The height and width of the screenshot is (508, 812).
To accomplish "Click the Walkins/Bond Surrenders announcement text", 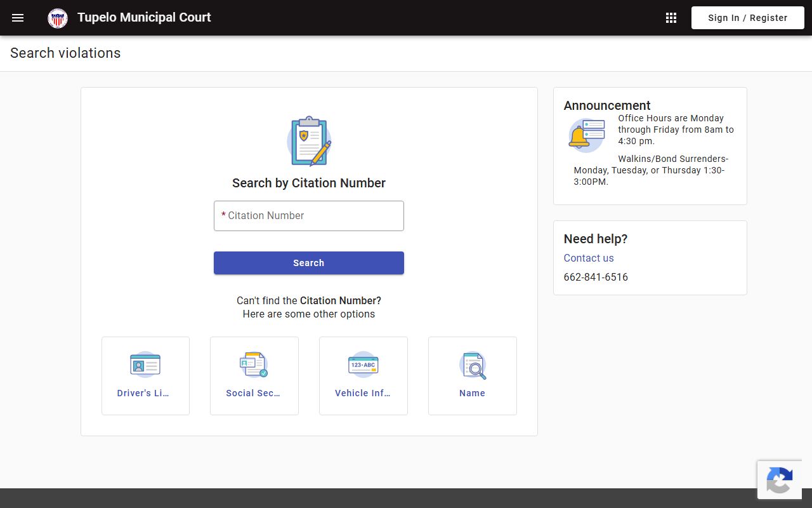I will coord(652,170).
